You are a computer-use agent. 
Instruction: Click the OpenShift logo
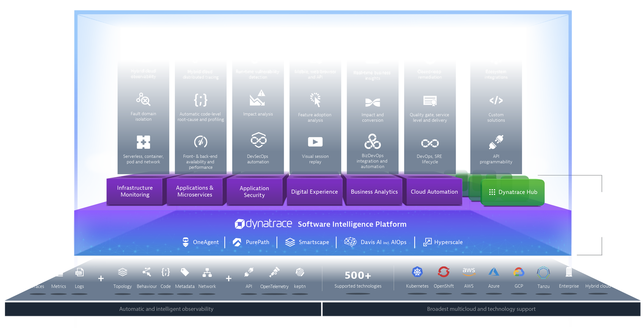point(444,272)
